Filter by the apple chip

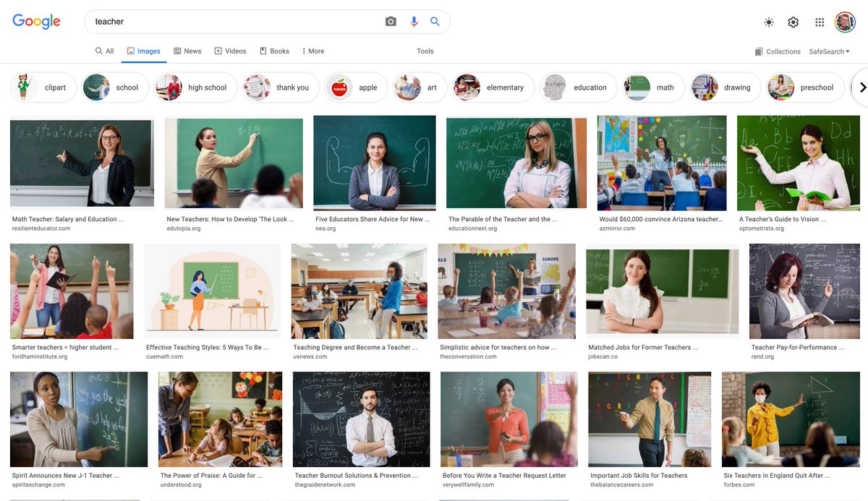tap(356, 87)
